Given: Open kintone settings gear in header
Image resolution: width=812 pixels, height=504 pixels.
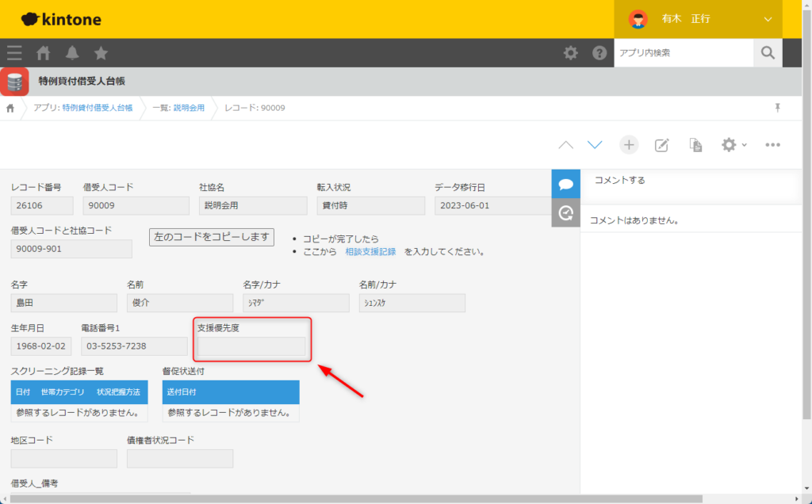Looking at the screenshot, I should [x=570, y=53].
